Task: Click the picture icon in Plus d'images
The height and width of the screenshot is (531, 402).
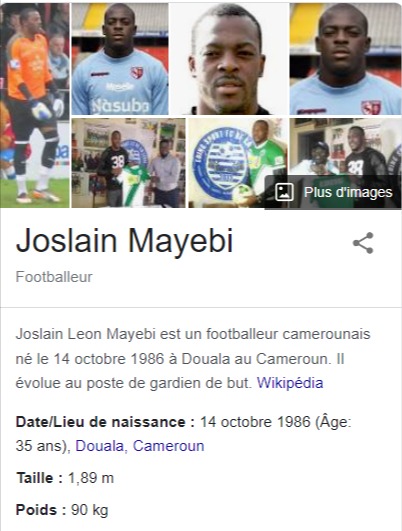Action: coord(284,192)
